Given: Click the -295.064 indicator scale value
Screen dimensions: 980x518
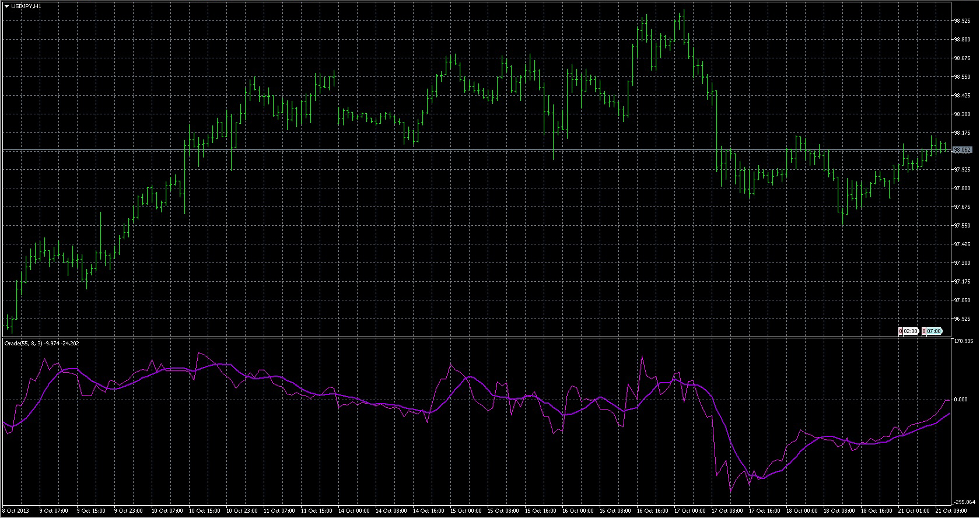Looking at the screenshot, I should [964, 502].
